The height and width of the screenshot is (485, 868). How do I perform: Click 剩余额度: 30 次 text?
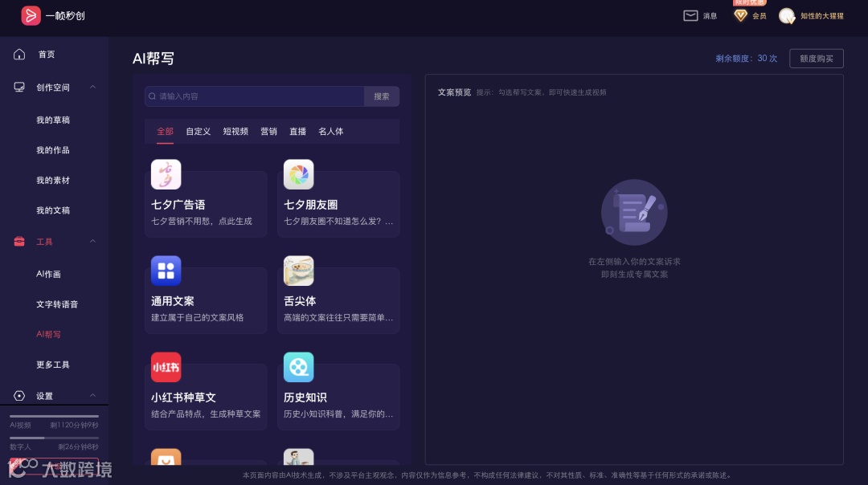(x=746, y=59)
